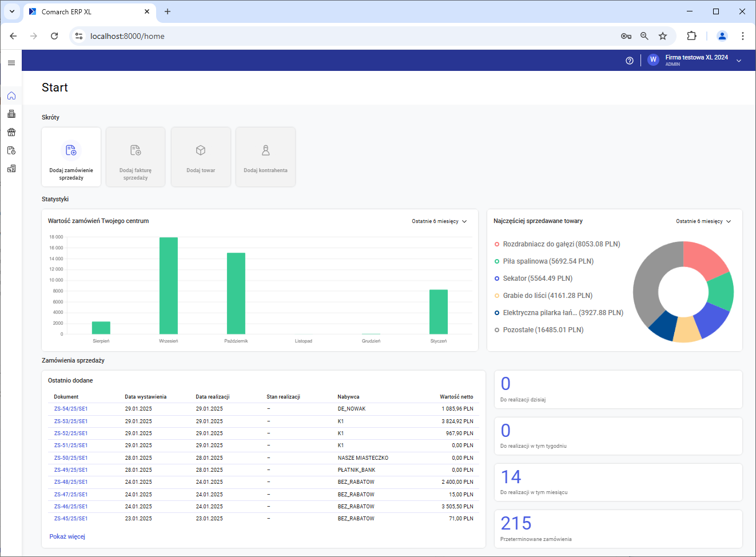Click Dodaj zamówienie sprzedaży shortcut
The width and height of the screenshot is (756, 557).
click(71, 157)
